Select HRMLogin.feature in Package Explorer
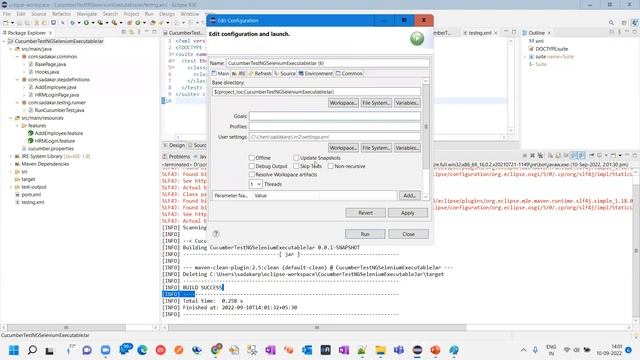The width and height of the screenshot is (640, 360). pyautogui.click(x=55, y=141)
